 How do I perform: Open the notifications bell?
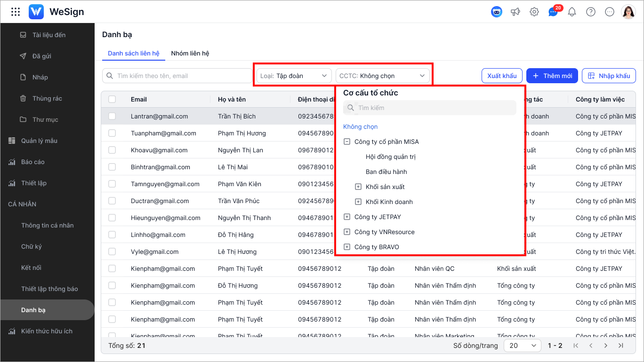572,12
